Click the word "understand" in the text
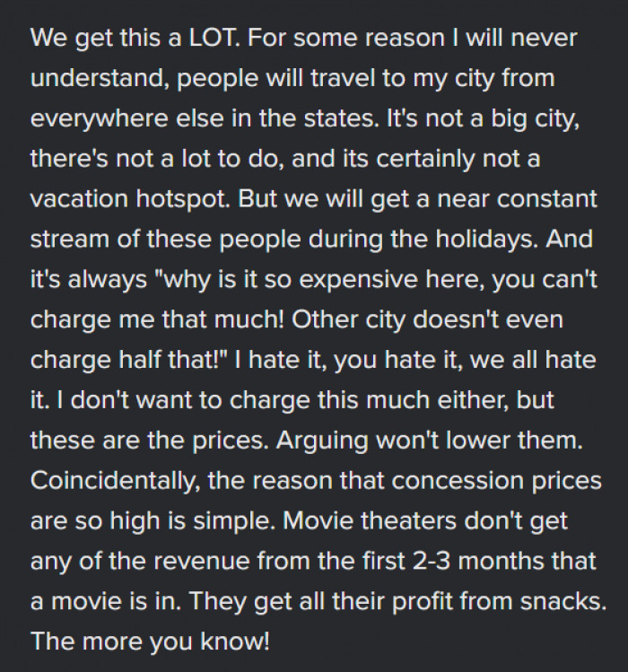 (97, 78)
